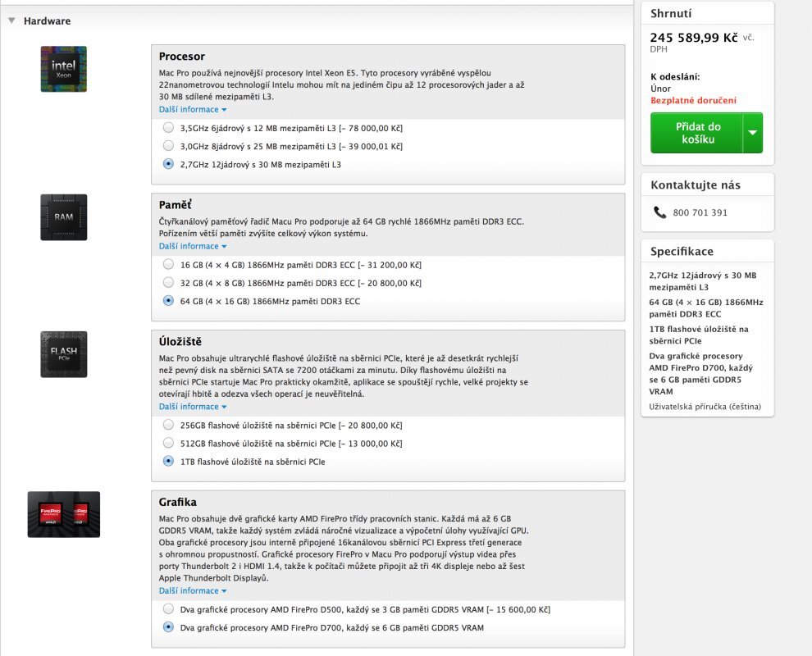Screen dimensions: 812x656
Task: Select the 3,5GHz 6-core processor option
Action: point(168,128)
